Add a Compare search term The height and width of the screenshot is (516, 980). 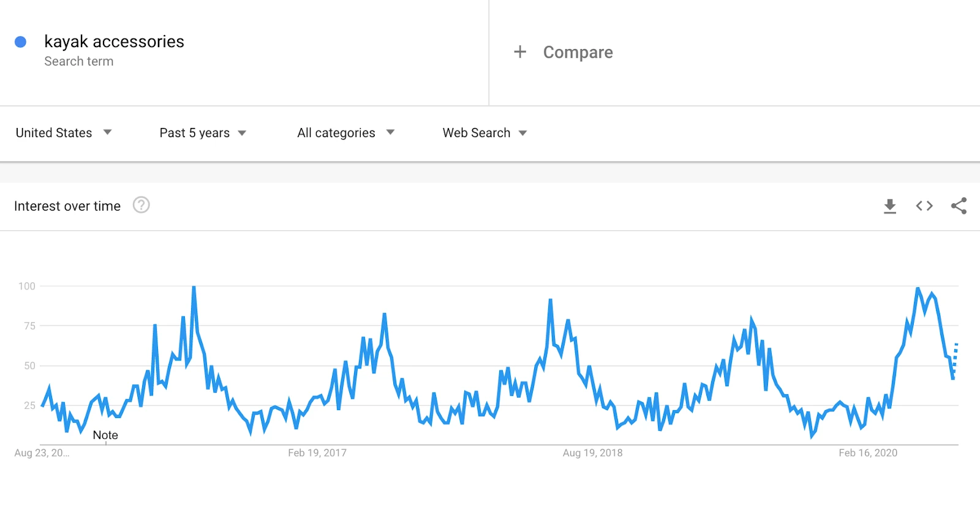(x=578, y=52)
